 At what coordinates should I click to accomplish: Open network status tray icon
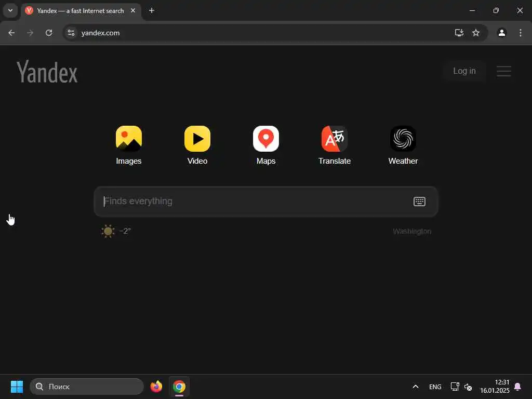pos(455,387)
